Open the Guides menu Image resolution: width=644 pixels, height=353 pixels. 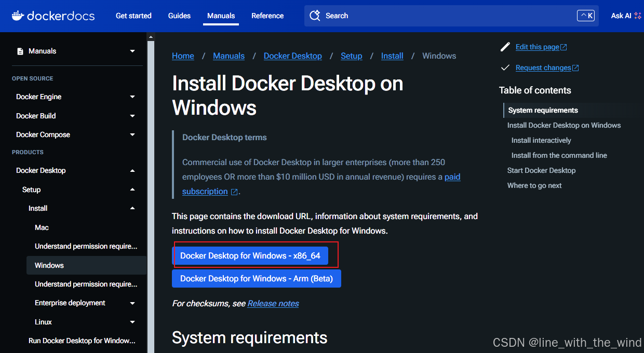pos(179,16)
